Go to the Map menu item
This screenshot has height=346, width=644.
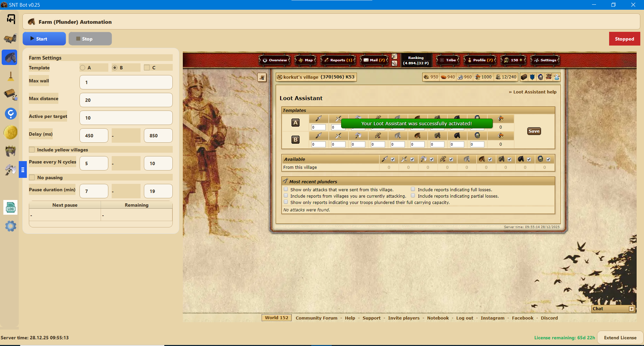[x=306, y=60]
